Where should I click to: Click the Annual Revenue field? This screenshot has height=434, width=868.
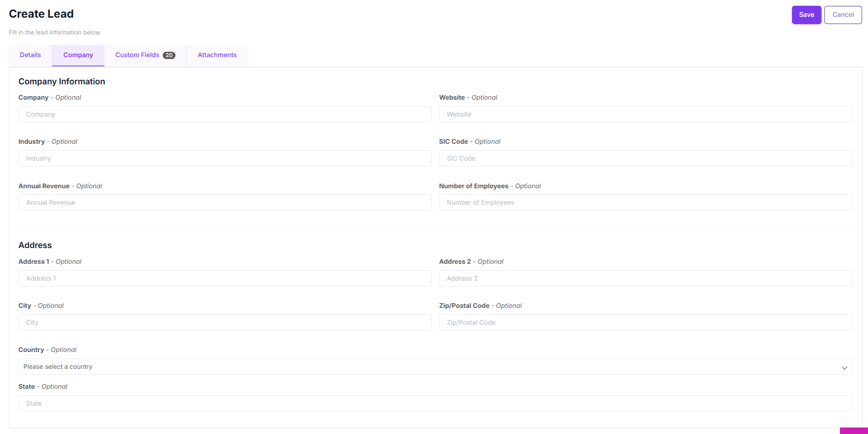(x=225, y=202)
